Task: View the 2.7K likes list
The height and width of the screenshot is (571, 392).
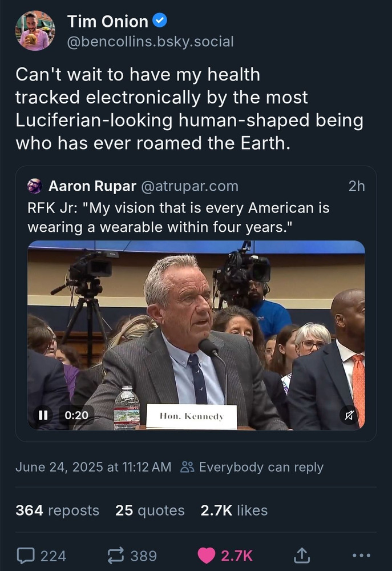Action: tap(234, 510)
